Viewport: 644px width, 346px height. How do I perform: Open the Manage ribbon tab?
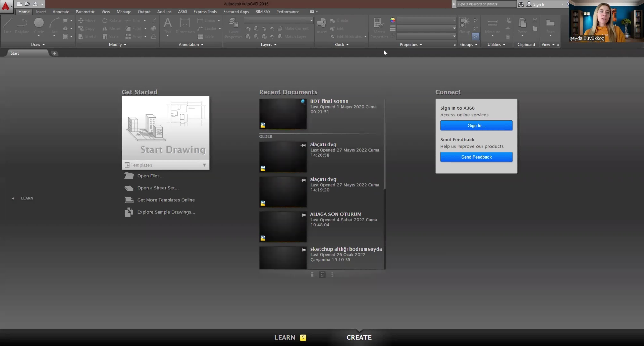124,12
